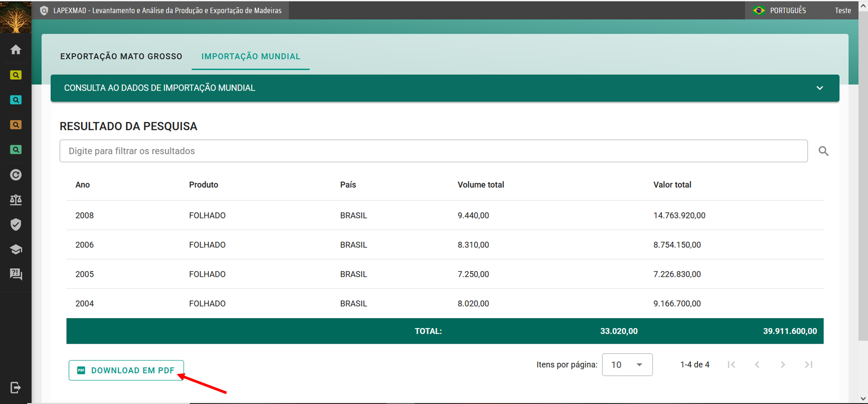
Task: Click the Download em PDF button
Action: [x=126, y=370]
